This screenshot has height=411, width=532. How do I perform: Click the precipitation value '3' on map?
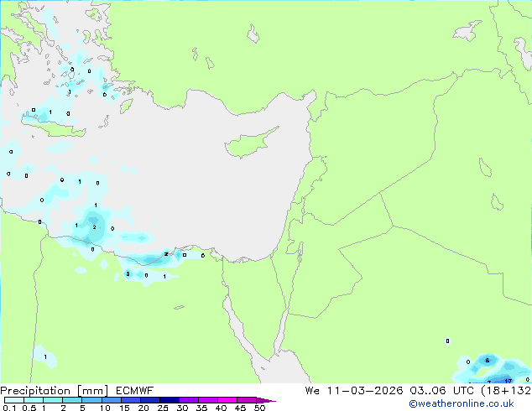[x=128, y=273]
